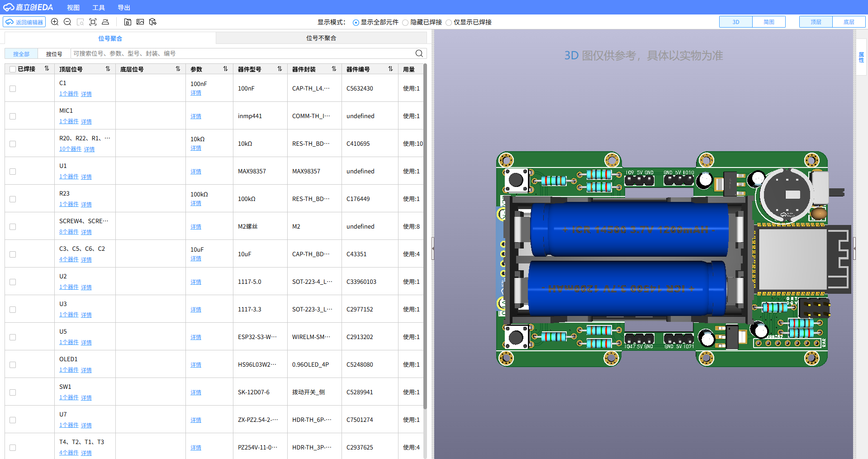The height and width of the screenshot is (459, 868).
Task: Sort by 器件编号 column arrows
Action: point(390,69)
